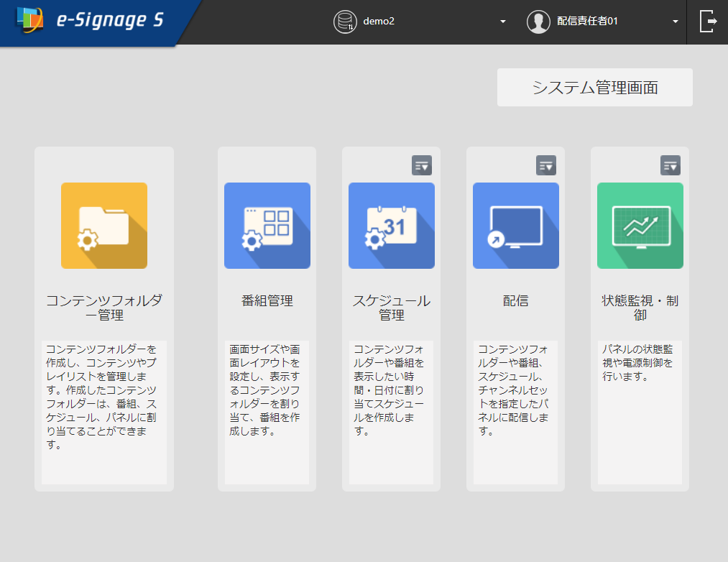Click the logout icon in header

[708, 22]
